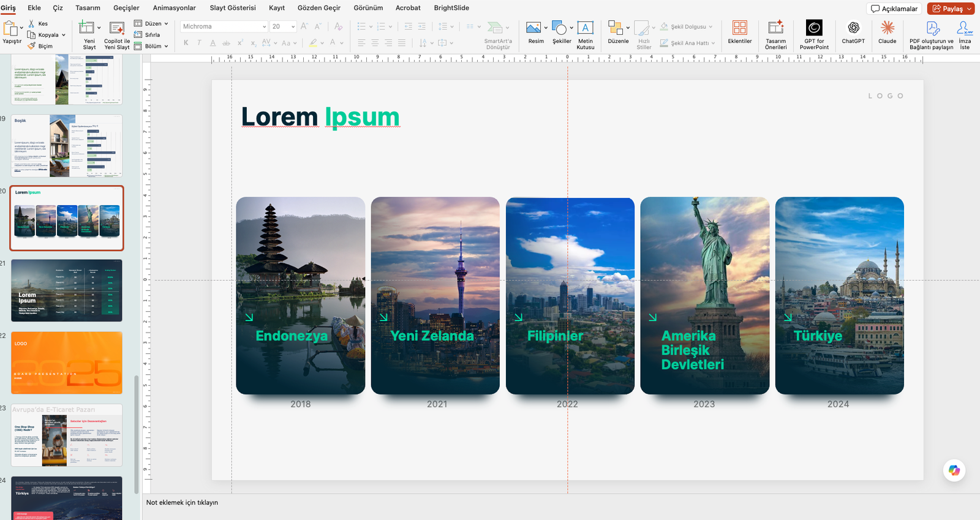980x520 pixels.
Task: Click the notes field 'Not eklemek için tıklayın'
Action: point(182,502)
